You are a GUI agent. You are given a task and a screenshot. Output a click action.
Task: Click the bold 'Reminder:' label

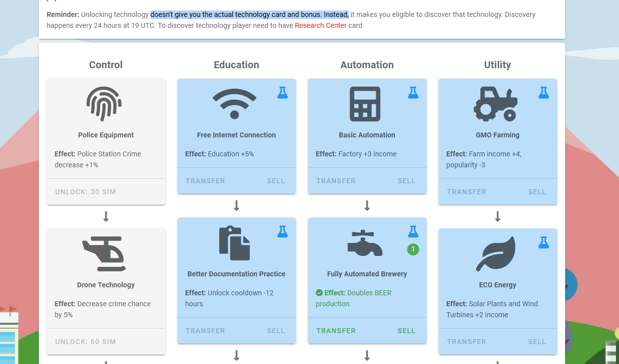coord(63,14)
